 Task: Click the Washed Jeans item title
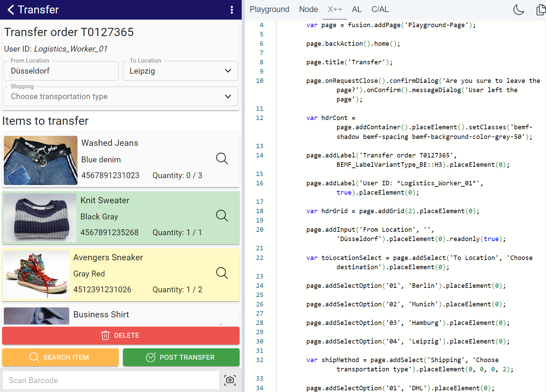tap(110, 143)
